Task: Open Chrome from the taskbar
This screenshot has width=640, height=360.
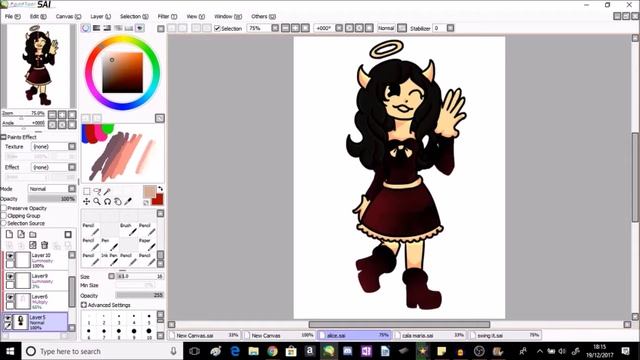Action: [272, 351]
